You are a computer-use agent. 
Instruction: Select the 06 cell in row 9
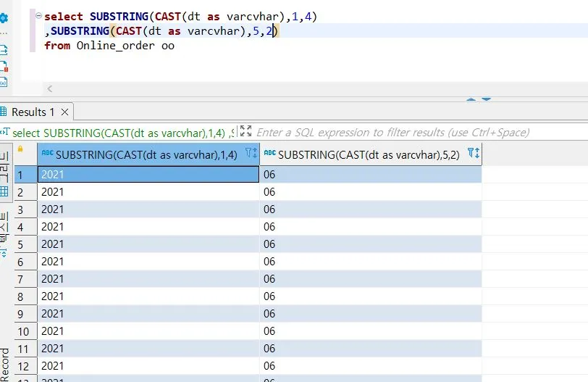(x=371, y=314)
